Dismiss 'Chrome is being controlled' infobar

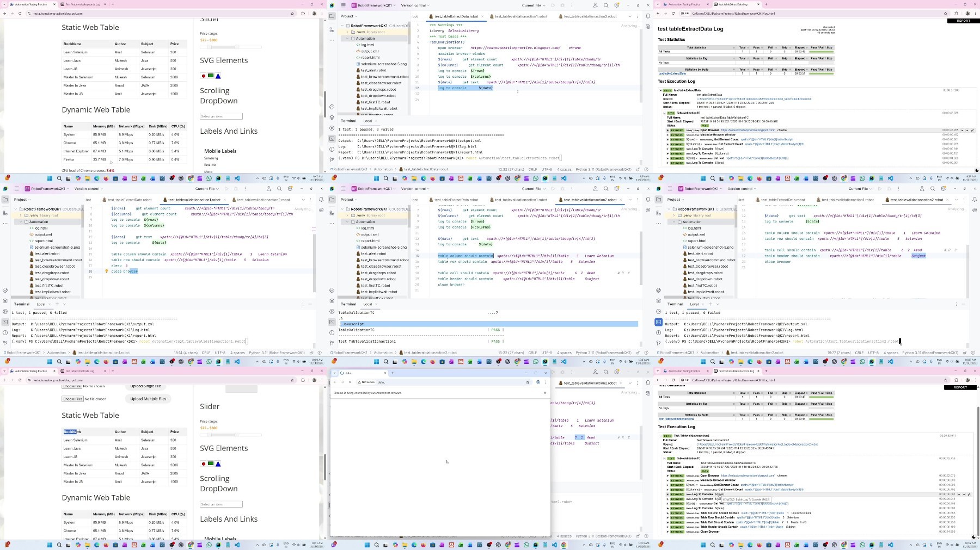(x=544, y=393)
